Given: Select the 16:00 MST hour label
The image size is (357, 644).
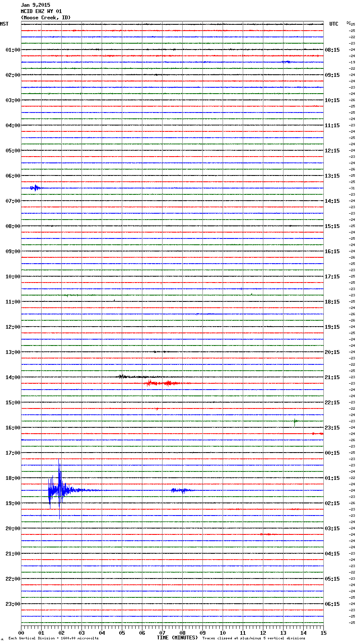Looking at the screenshot, I should [x=13, y=428].
